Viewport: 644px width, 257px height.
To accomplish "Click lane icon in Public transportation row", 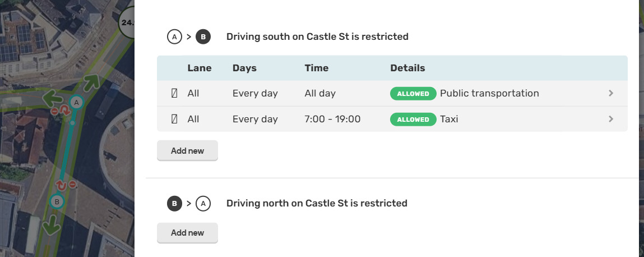I will click(174, 93).
